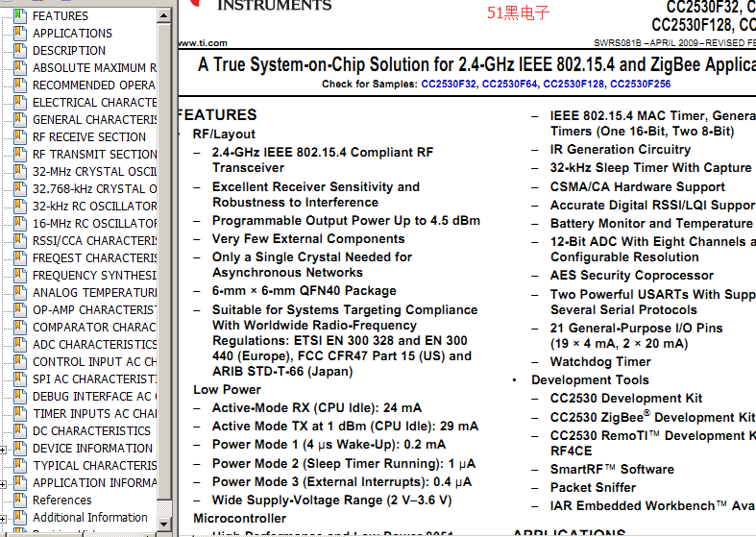Click the page text 'IR Generation Circuitry'
Image resolution: width=756 pixels, height=537 pixels.
tap(620, 150)
